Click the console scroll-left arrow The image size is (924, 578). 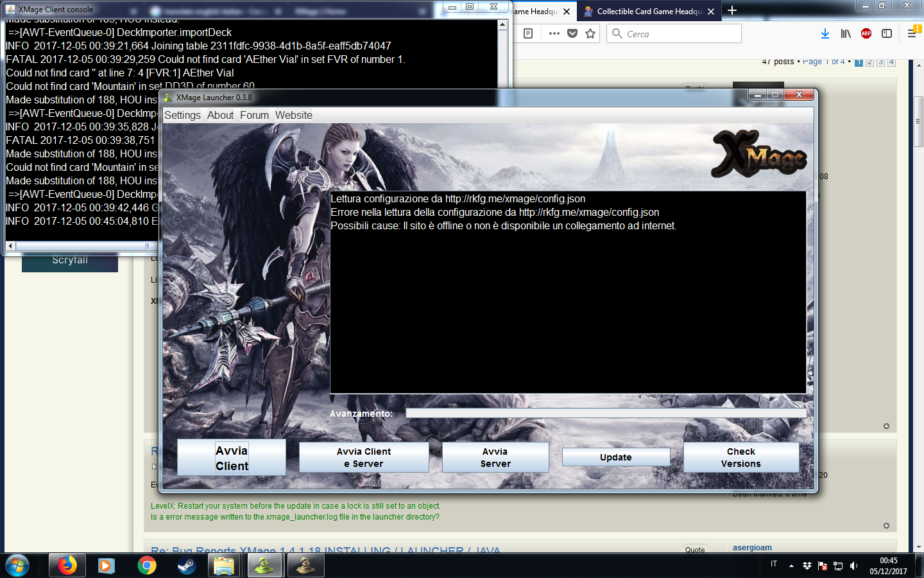tap(10, 246)
